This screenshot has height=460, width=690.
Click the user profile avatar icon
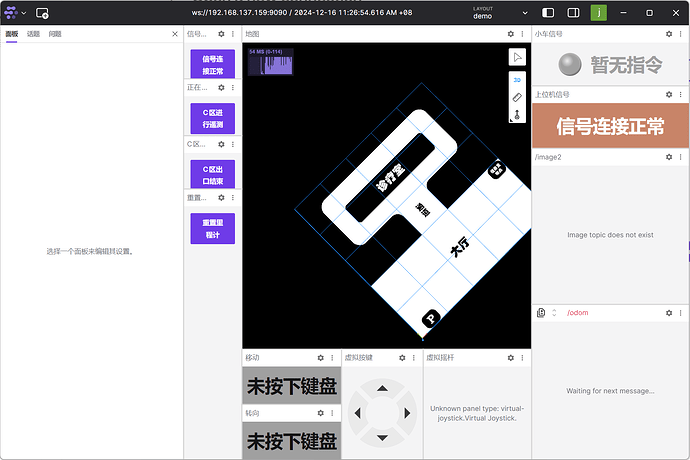[x=598, y=13]
